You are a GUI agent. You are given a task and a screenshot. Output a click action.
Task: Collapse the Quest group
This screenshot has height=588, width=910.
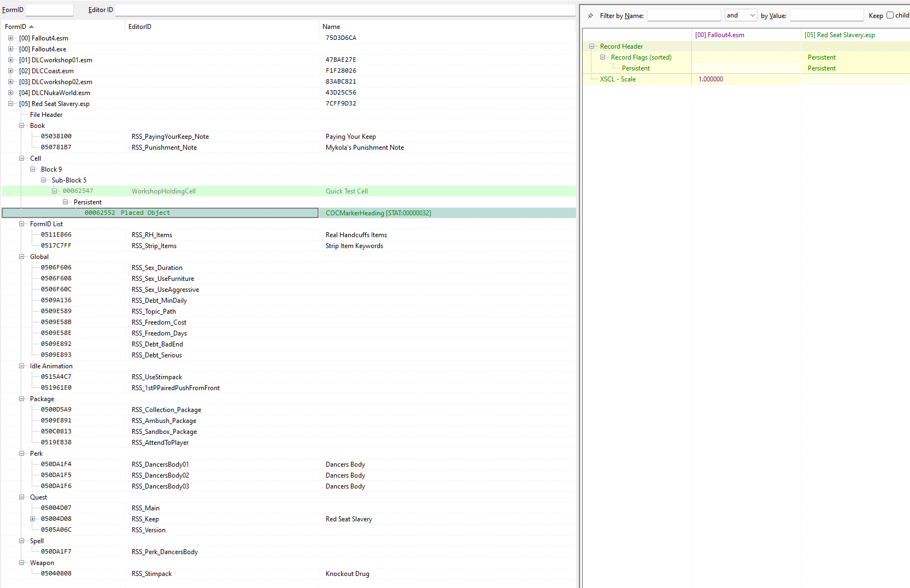21,497
